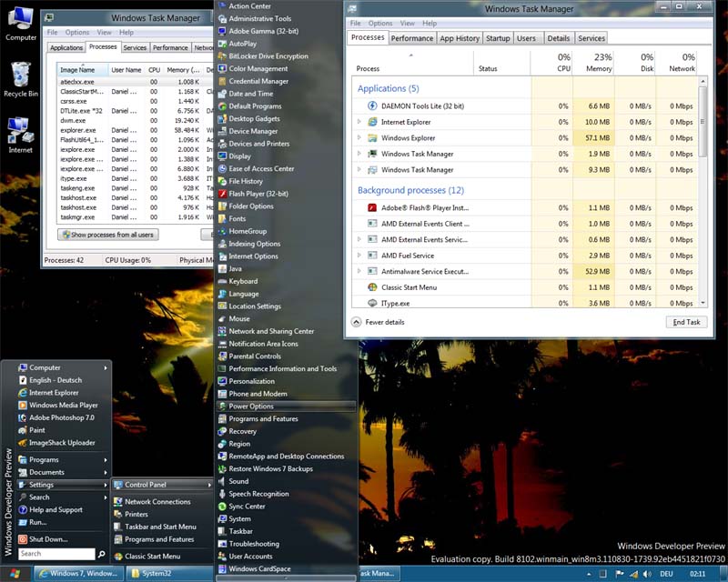The width and height of the screenshot is (728, 582).
Task: Expand the Antimalware Service Executable row
Action: click(359, 272)
